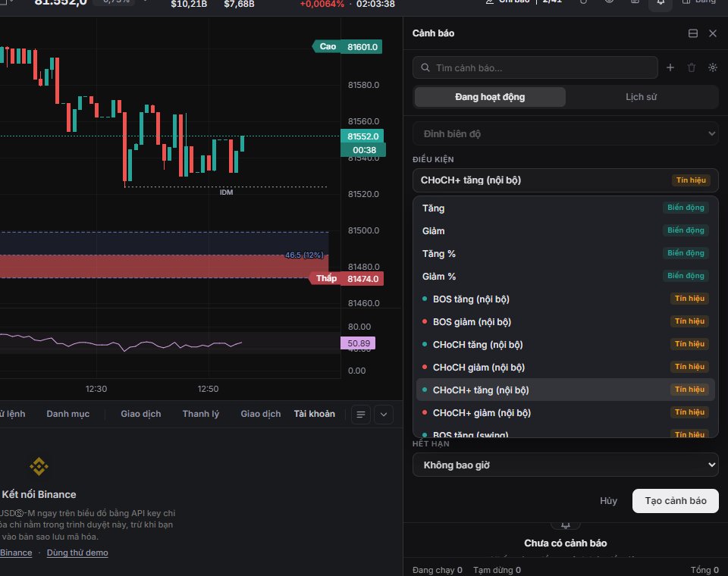Viewport: 728px width, 576px height.
Task: Toggle alert panel layout icon
Action: [692, 33]
